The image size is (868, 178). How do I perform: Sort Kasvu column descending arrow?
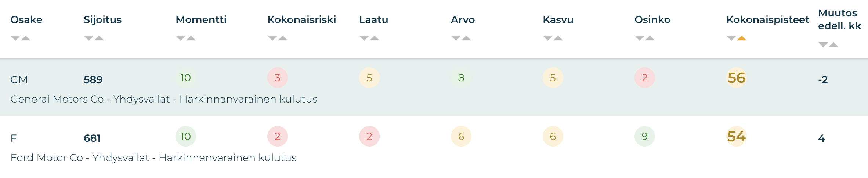point(547,38)
